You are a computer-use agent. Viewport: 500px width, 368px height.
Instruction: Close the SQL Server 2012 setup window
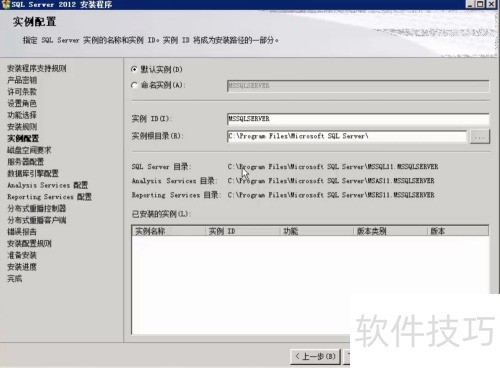pos(491,4)
